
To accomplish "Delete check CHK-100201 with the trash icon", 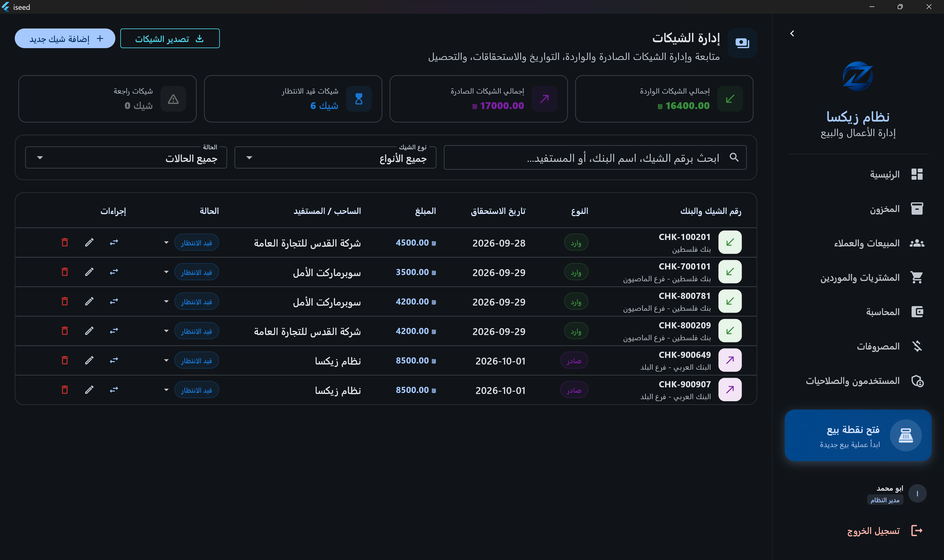I will pos(65,242).
